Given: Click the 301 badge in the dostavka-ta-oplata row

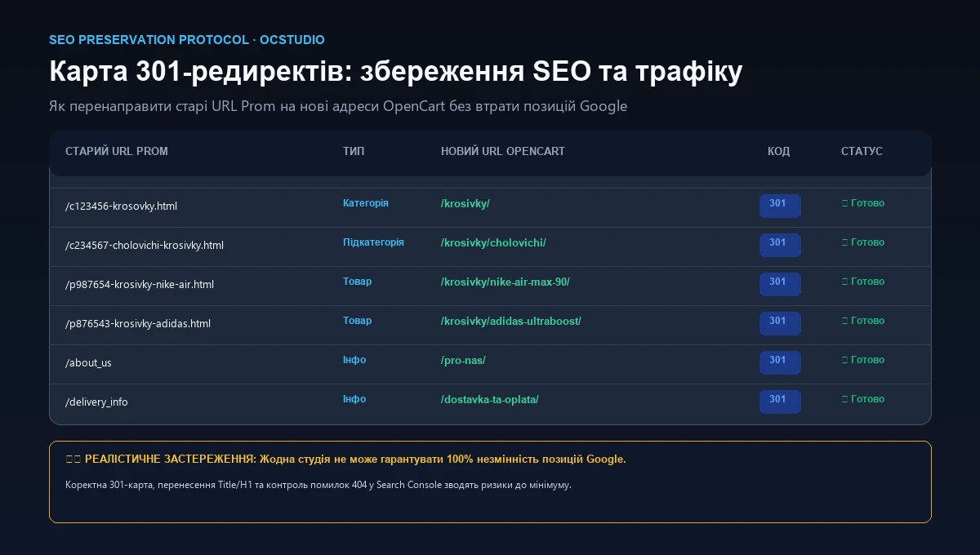Looking at the screenshot, I should [x=780, y=402].
